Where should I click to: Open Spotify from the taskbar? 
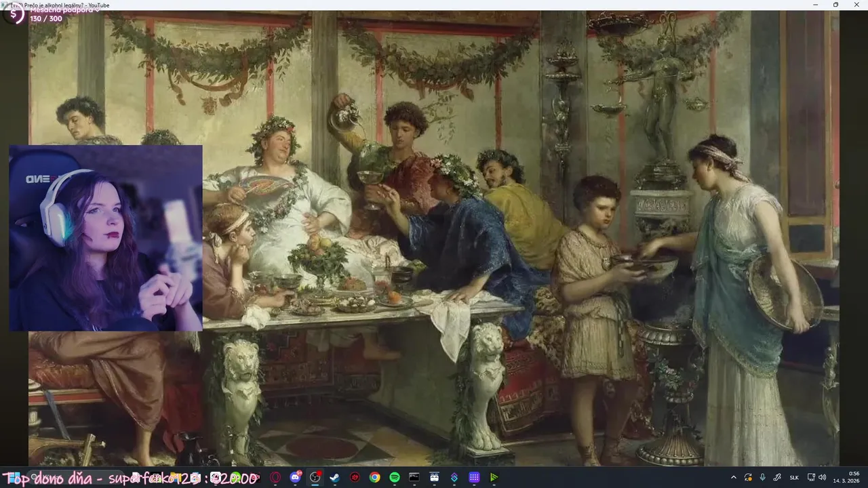pyautogui.click(x=394, y=477)
